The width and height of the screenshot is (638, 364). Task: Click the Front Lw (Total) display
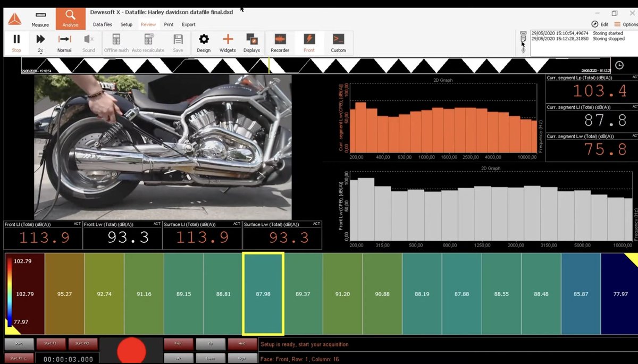point(122,235)
